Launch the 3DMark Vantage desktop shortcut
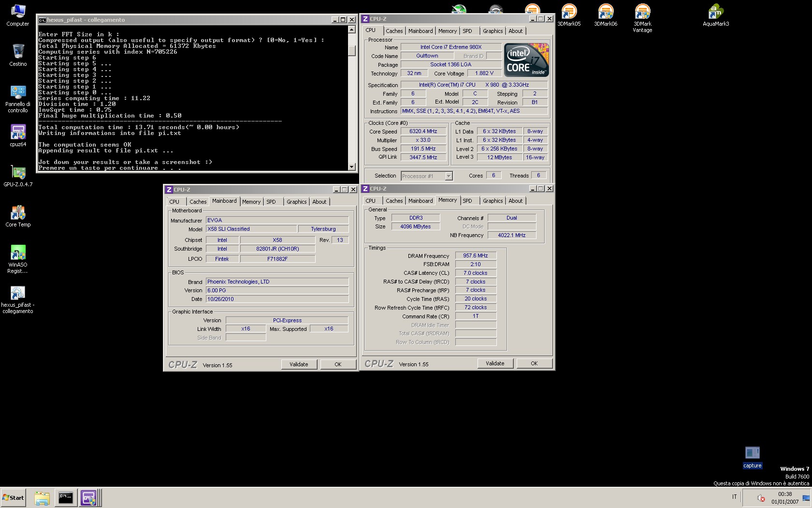The height and width of the screenshot is (508, 812). tap(642, 18)
